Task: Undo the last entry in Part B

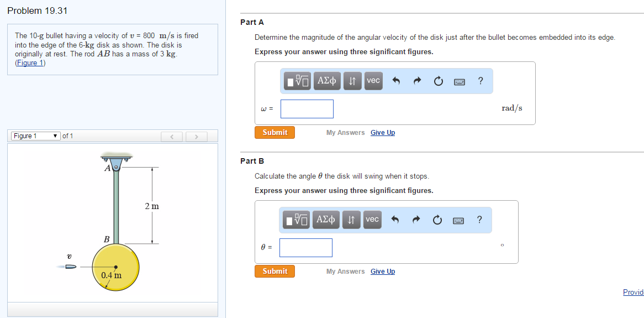Action: pyautogui.click(x=395, y=220)
